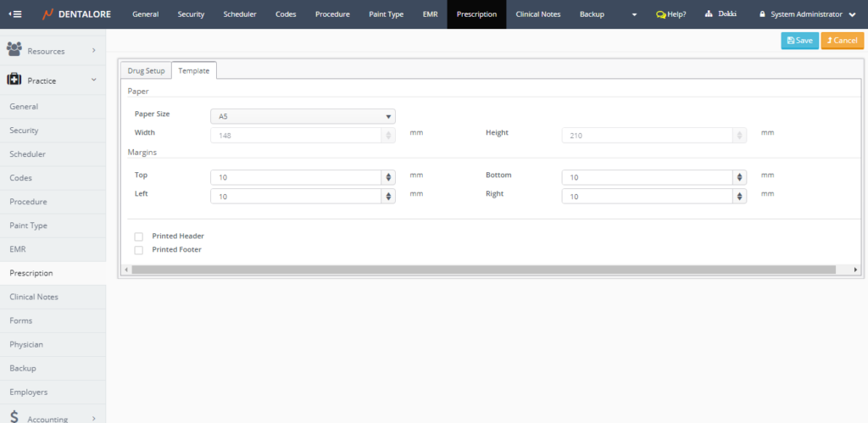Click the hamburger menu collapse icon

(14, 14)
